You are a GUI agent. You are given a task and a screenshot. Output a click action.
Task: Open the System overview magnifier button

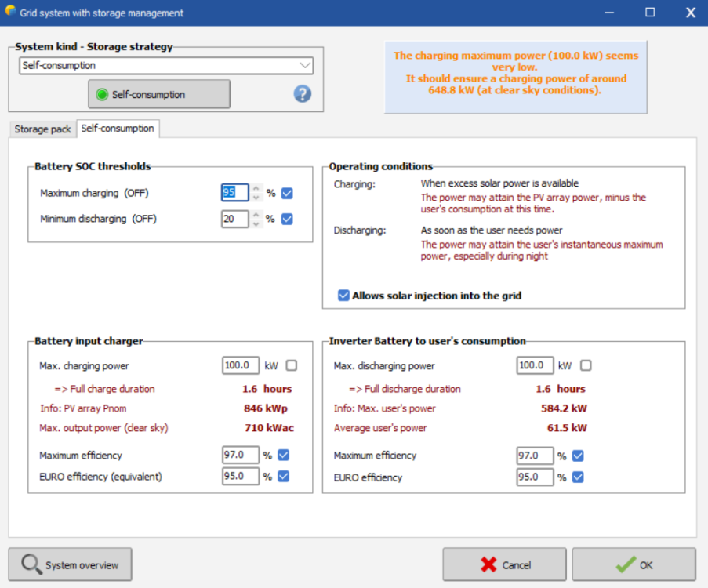point(70,564)
